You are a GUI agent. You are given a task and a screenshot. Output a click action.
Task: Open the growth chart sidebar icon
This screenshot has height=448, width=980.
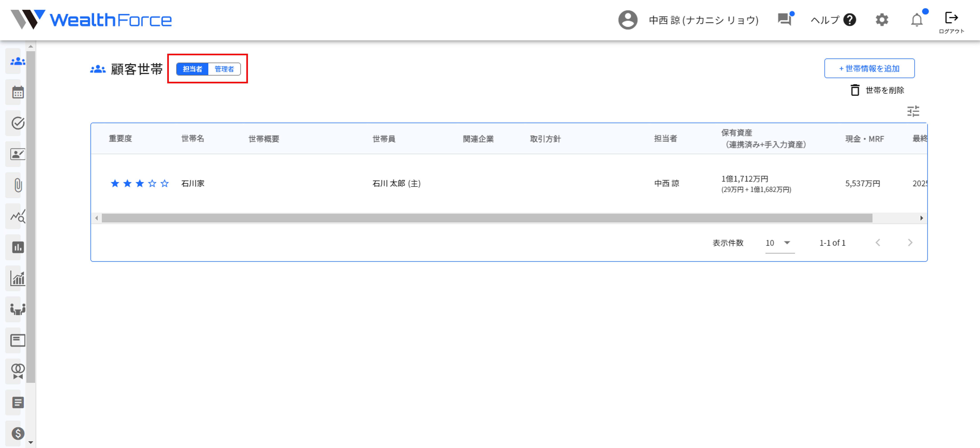18,278
